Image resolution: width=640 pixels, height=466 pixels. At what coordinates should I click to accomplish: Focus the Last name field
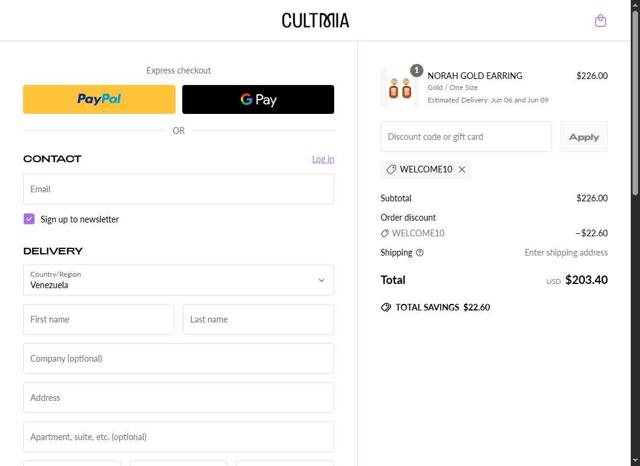258,319
